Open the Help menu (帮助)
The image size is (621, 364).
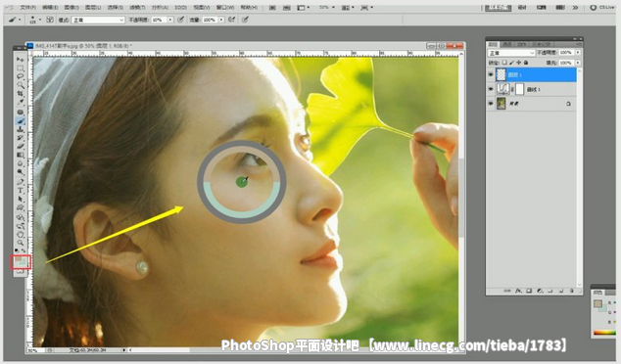(x=249, y=8)
